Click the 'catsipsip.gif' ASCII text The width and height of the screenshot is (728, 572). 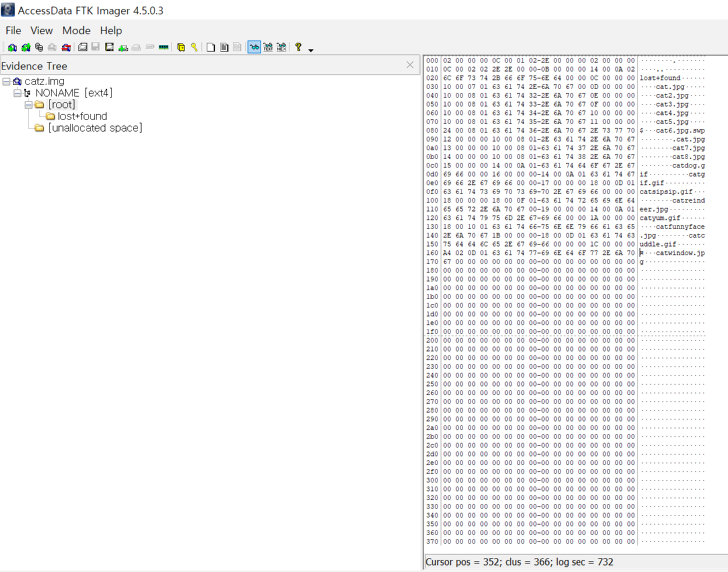pos(666,192)
